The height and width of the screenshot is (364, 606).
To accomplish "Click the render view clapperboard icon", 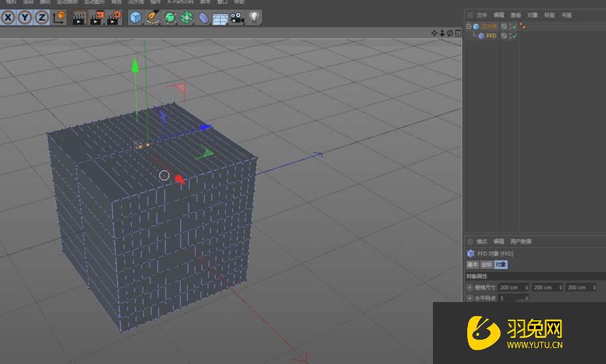I will pos(79,17).
